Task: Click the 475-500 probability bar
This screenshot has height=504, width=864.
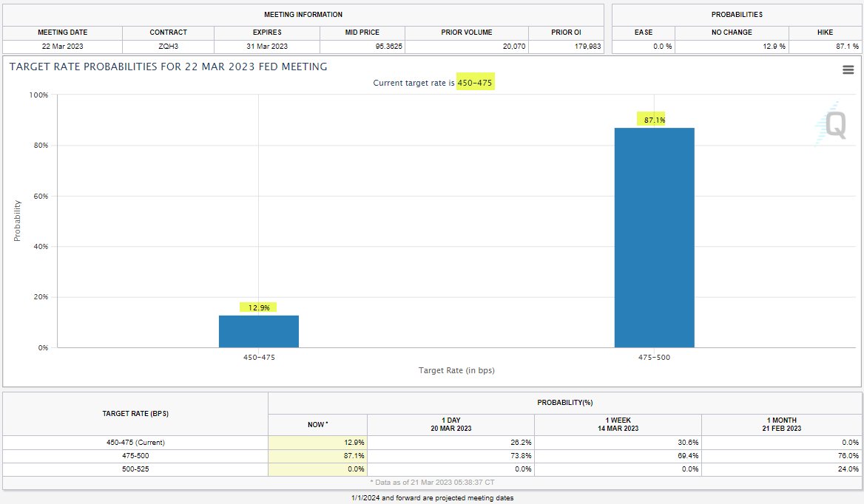Action: [654, 238]
